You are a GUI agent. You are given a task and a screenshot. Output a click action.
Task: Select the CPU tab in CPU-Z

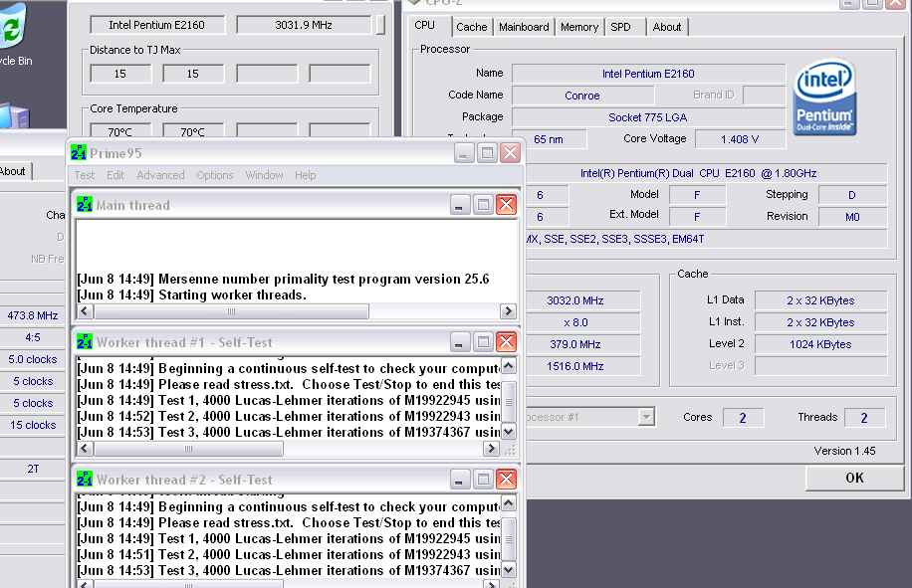click(424, 26)
